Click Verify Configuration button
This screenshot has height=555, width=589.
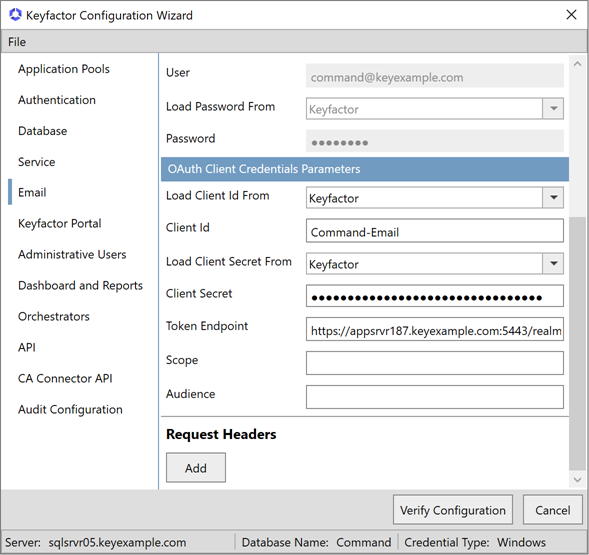(453, 510)
